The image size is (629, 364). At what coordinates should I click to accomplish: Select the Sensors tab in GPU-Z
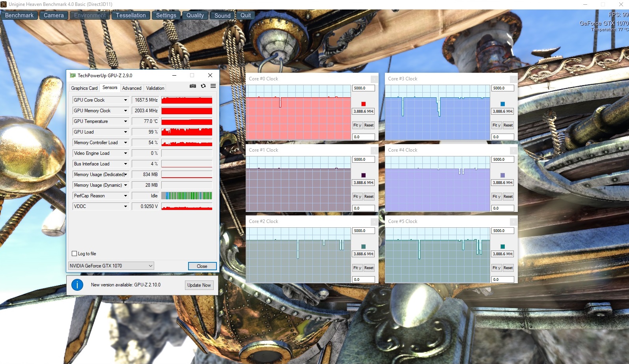point(110,87)
